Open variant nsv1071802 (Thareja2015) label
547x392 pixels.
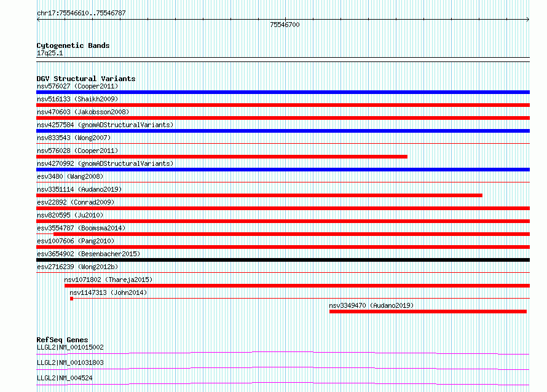109,280
